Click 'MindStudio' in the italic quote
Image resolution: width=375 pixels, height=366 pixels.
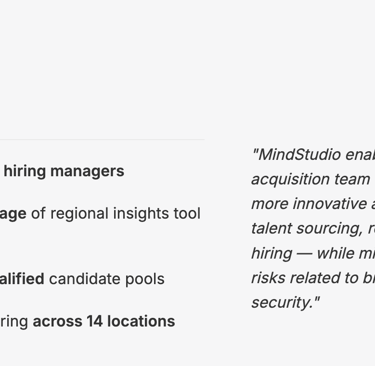pyautogui.click(x=299, y=155)
